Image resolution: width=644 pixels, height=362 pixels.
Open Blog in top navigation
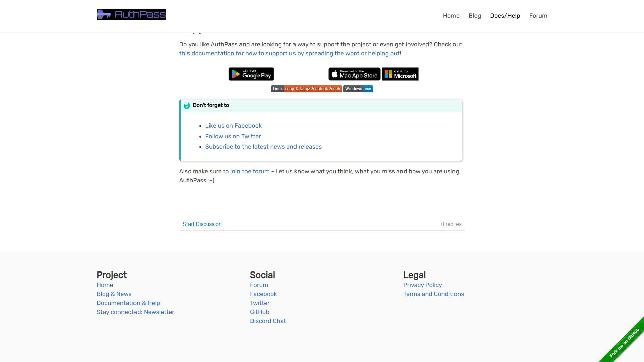475,16
